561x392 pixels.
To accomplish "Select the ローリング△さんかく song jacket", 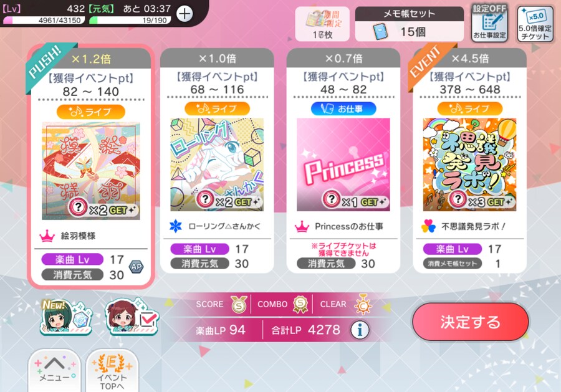I will tap(217, 165).
